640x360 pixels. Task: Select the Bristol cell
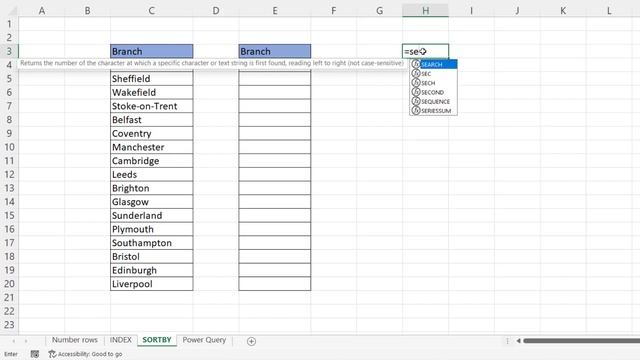(x=151, y=256)
